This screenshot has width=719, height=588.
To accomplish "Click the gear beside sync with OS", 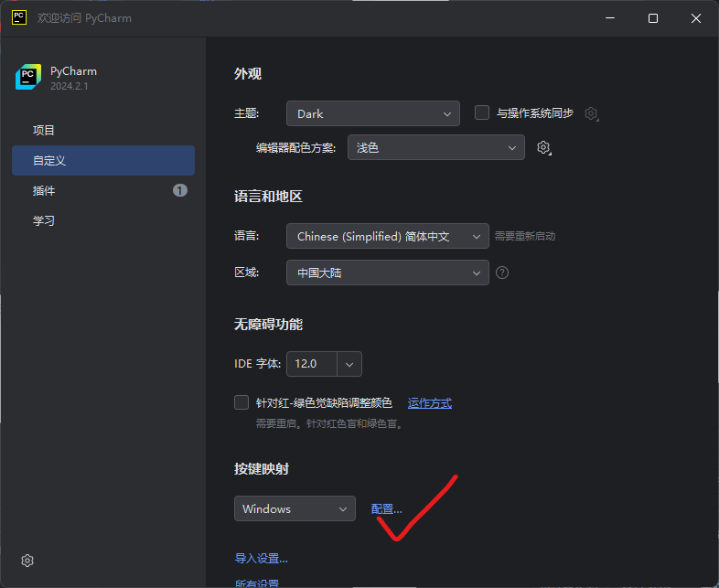I will tap(592, 113).
